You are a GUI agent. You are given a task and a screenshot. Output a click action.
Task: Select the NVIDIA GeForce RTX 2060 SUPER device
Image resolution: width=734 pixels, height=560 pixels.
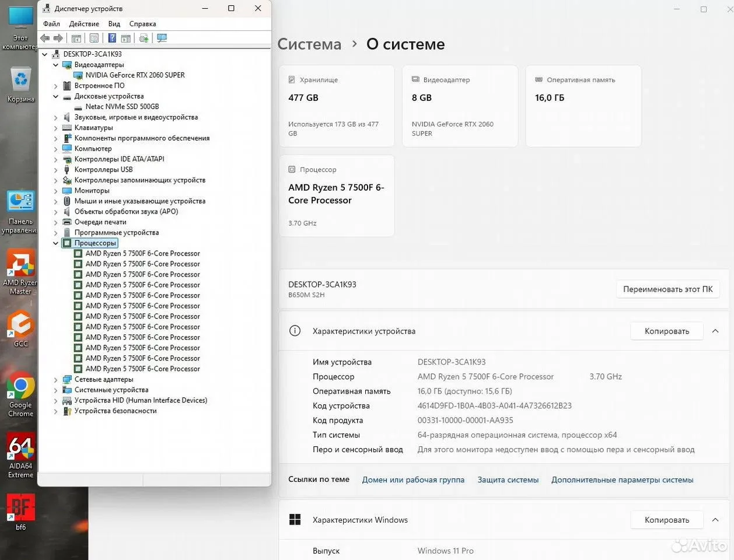pyautogui.click(x=135, y=75)
